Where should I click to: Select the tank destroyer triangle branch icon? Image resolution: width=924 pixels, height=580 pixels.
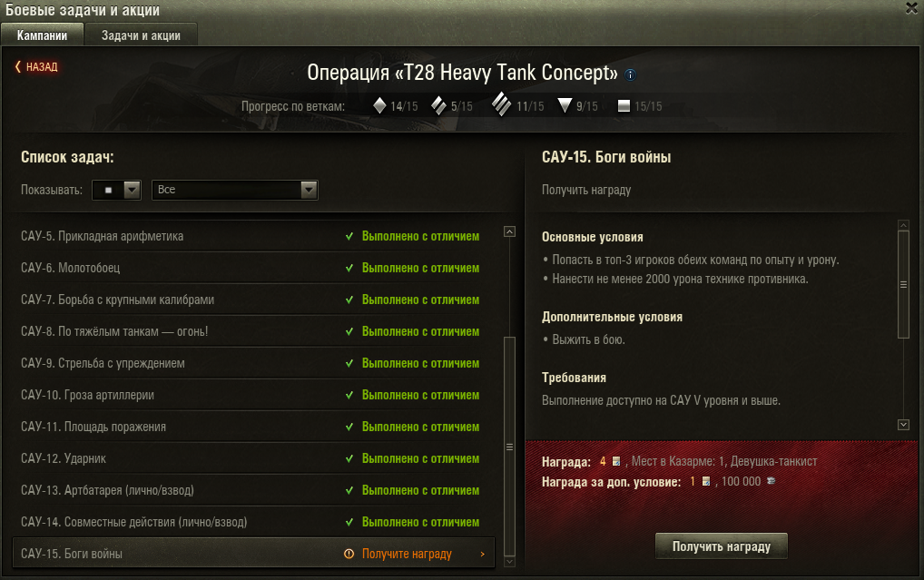tap(565, 105)
